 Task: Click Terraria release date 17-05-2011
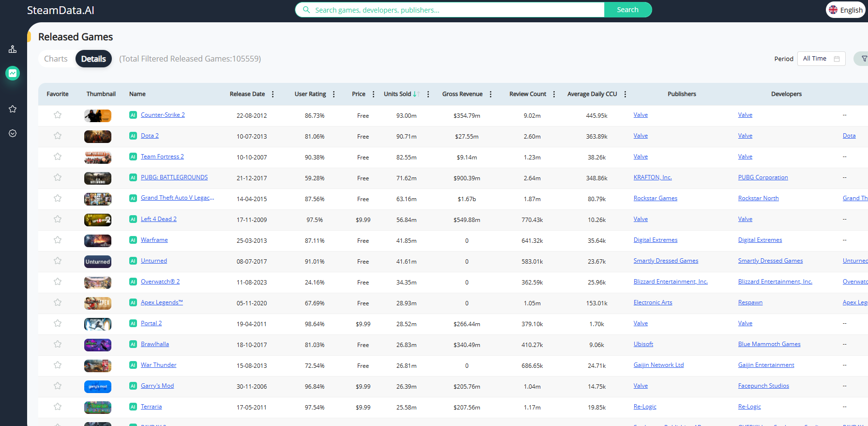coord(252,408)
